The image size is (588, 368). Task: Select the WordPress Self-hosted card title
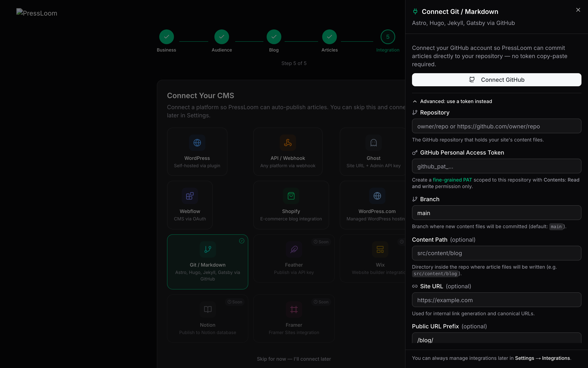(x=197, y=158)
